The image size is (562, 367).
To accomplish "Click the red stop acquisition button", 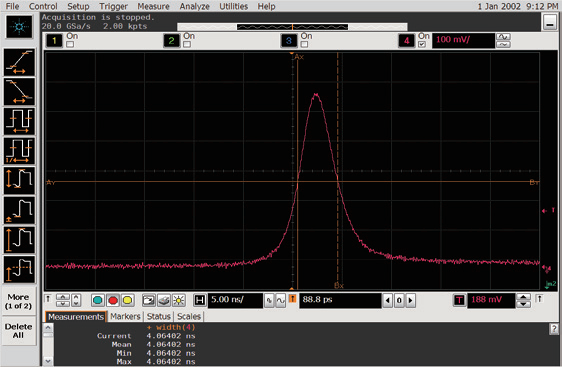I will [113, 300].
